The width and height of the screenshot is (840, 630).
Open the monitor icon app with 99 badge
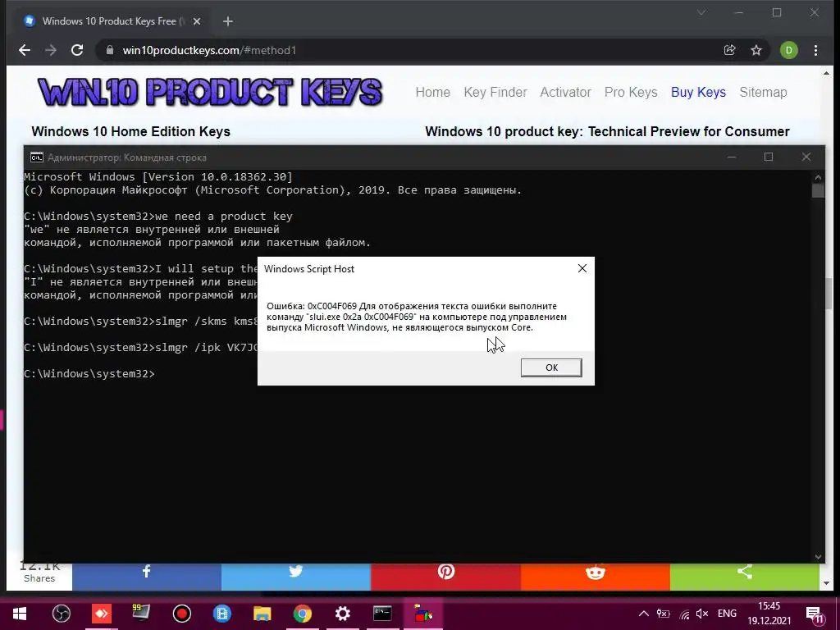(141, 614)
